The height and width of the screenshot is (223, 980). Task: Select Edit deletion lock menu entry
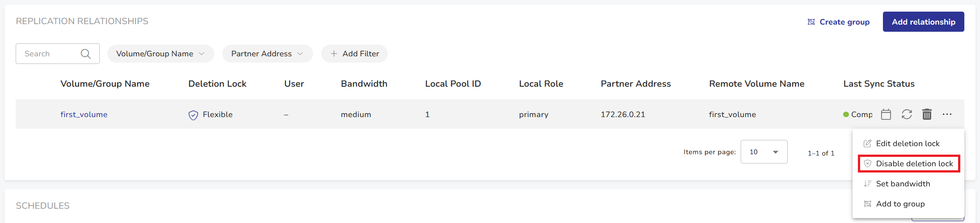coord(908,143)
